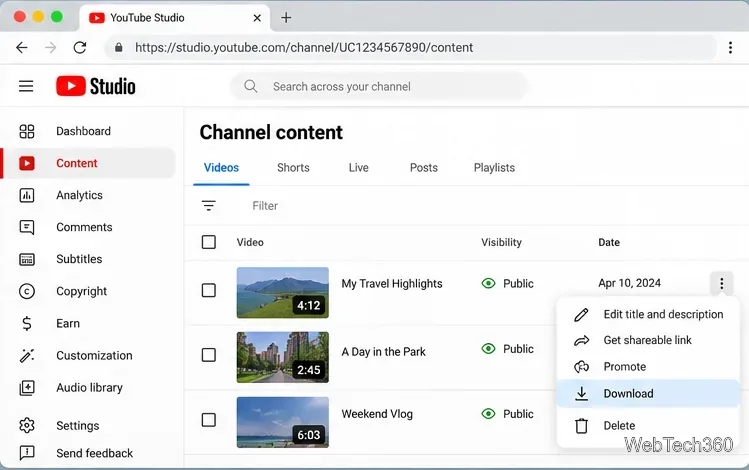Select the Content sidebar icon
The image size is (749, 470).
27,163
